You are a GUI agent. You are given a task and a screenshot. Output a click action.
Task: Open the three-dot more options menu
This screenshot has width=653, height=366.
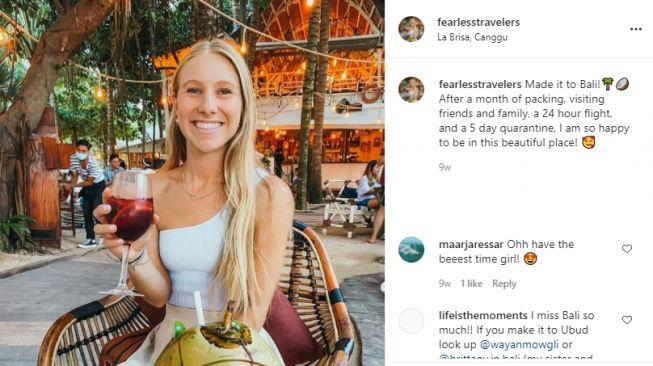[636, 29]
